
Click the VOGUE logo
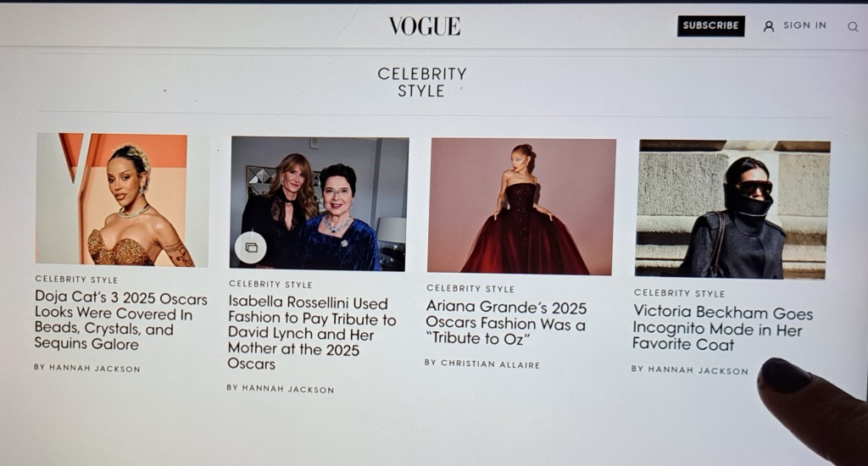click(425, 26)
